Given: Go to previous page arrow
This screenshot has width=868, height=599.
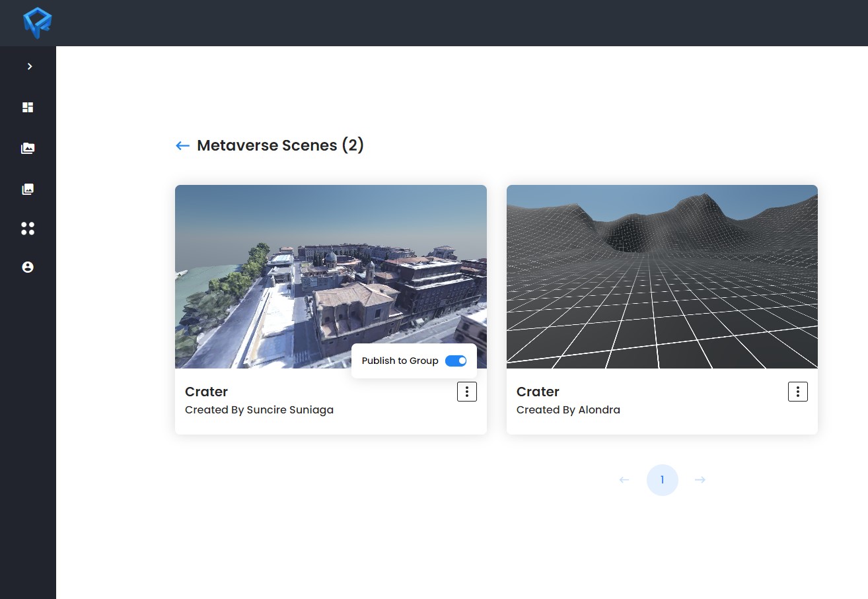Looking at the screenshot, I should point(624,479).
